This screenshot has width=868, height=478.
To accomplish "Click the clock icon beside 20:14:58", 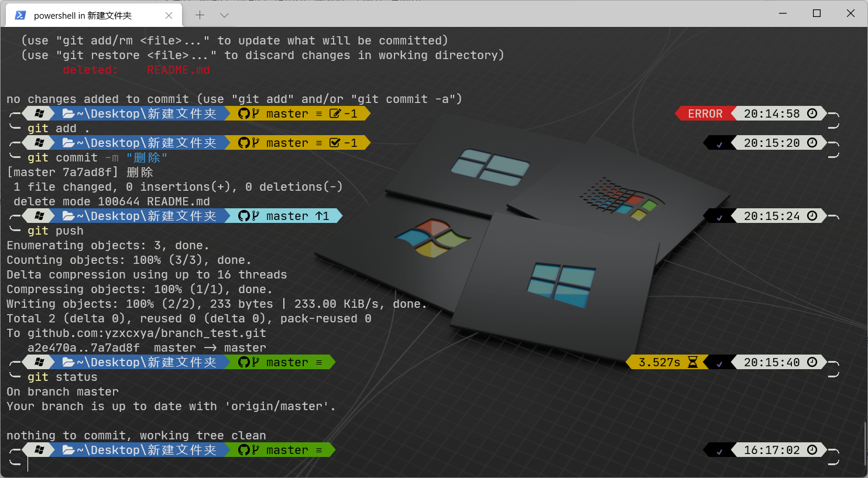I will click(x=812, y=114).
